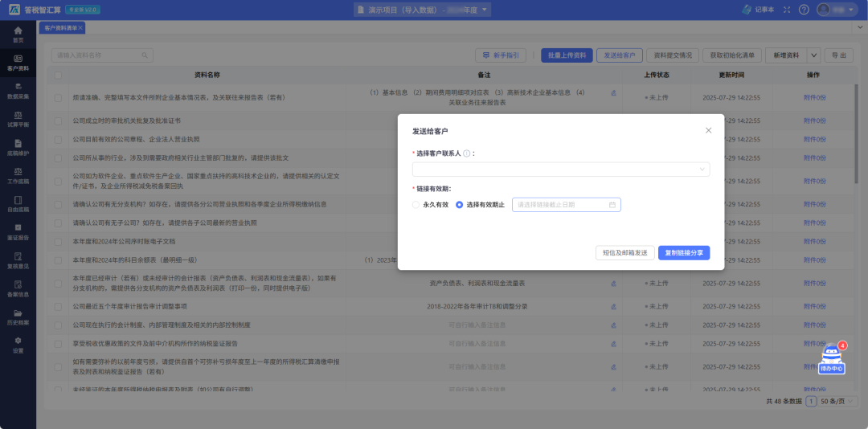The width and height of the screenshot is (868, 429).
Task: Toggle the select-all header checkbox
Action: [x=58, y=75]
